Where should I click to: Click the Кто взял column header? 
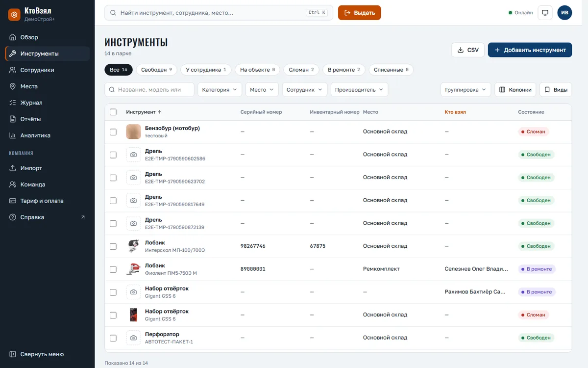(x=455, y=112)
